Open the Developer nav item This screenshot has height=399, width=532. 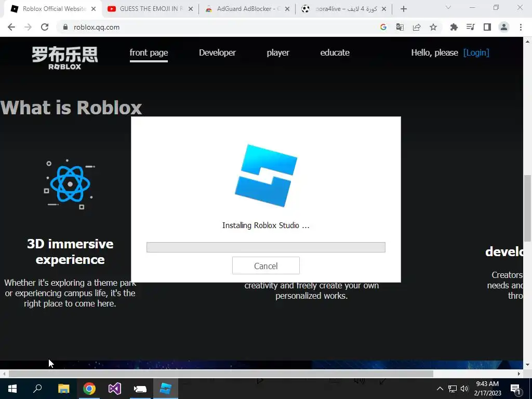tap(217, 52)
